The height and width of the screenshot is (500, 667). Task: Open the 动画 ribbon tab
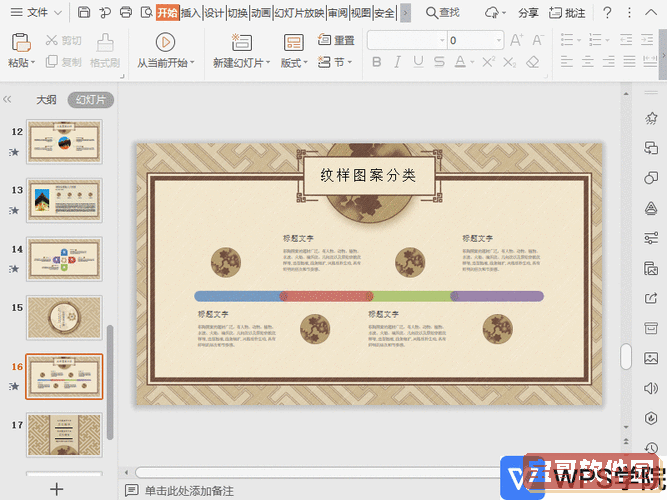click(260, 13)
